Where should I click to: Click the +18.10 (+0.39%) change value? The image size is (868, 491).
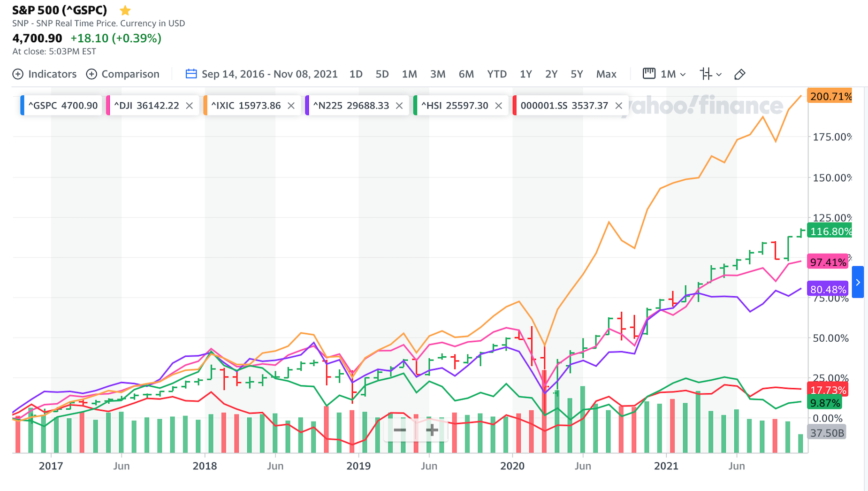116,38
